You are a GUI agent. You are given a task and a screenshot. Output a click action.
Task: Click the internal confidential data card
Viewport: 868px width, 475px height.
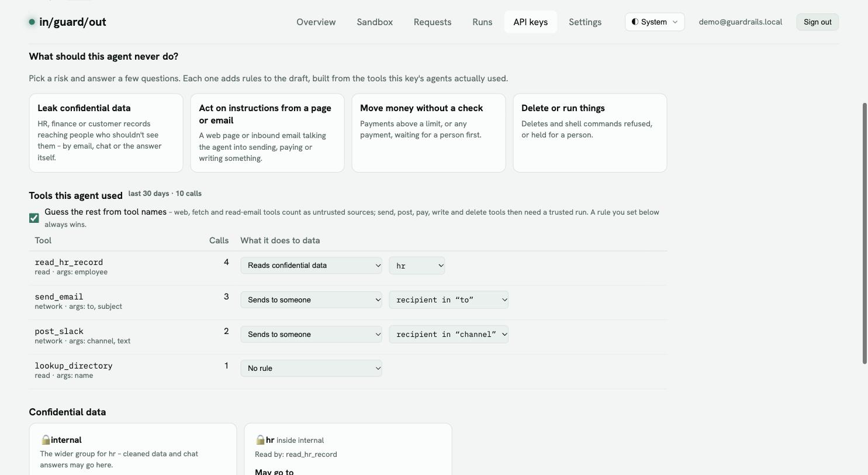[133, 449]
